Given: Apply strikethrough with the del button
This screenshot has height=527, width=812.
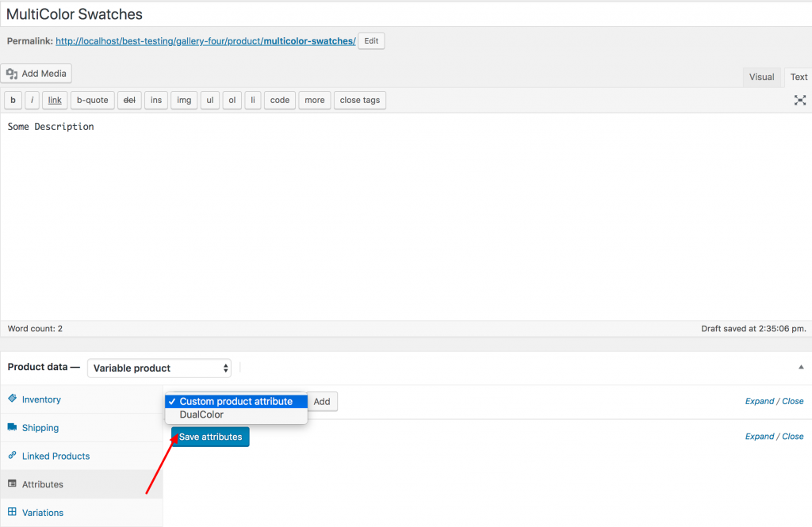Looking at the screenshot, I should (x=129, y=100).
